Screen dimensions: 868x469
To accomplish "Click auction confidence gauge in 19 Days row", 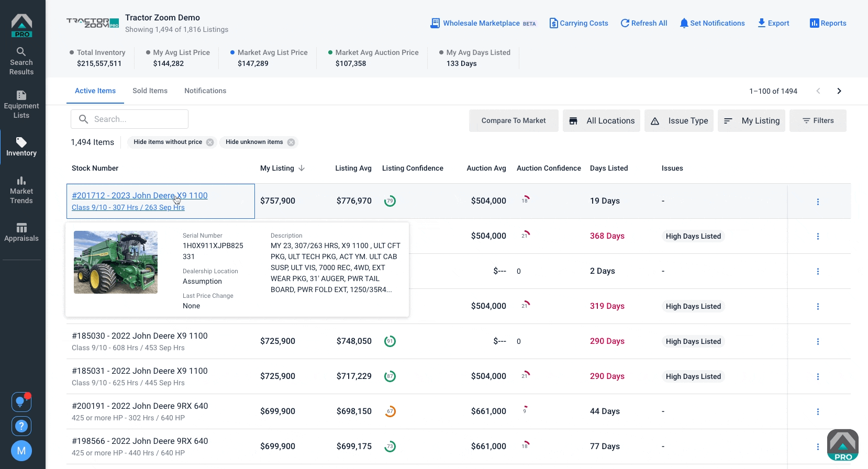I will (x=526, y=200).
